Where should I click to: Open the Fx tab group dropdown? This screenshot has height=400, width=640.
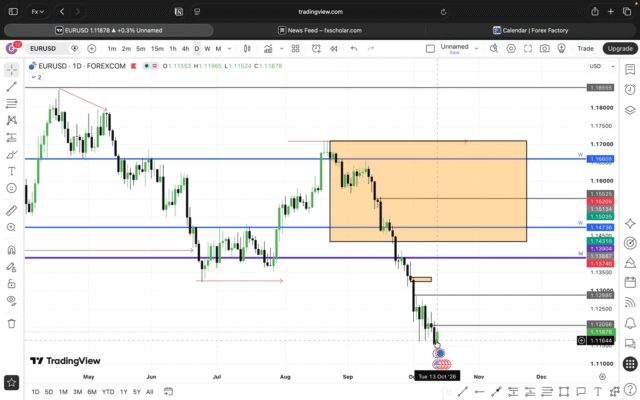[x=38, y=12]
